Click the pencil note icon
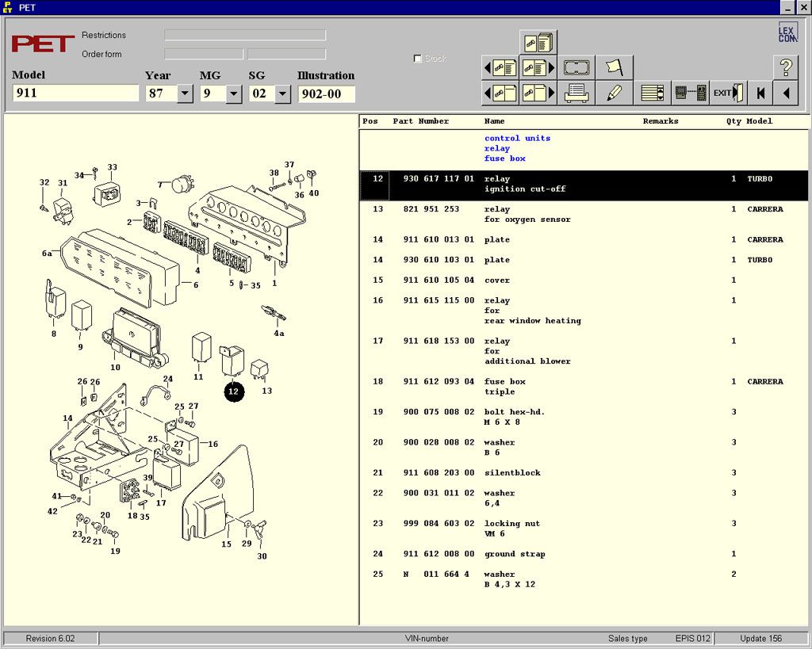Viewport: 812px width, 649px height. tap(615, 93)
